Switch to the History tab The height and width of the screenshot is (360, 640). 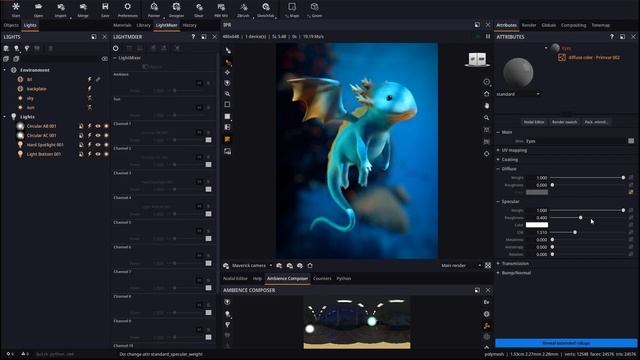point(189,25)
